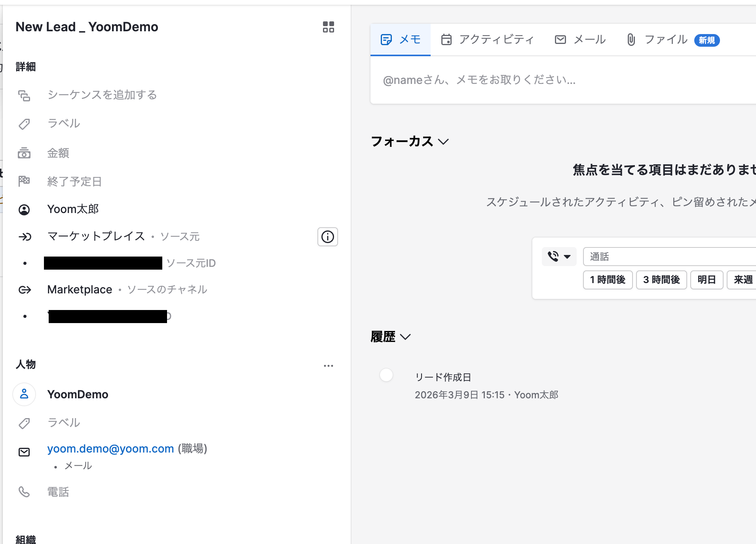Viewport: 756px width, 544px height.
Task: Click the 明日 quick schedule button
Action: (707, 280)
